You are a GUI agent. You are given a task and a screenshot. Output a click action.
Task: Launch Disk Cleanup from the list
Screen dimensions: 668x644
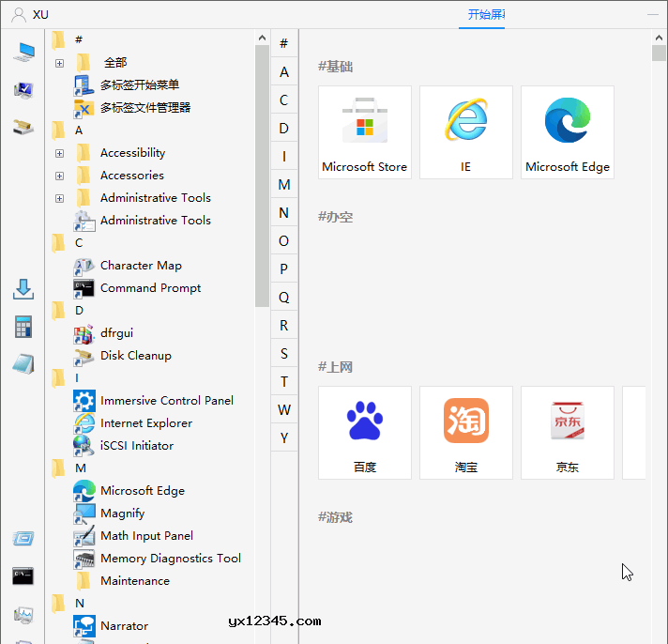coord(123,356)
